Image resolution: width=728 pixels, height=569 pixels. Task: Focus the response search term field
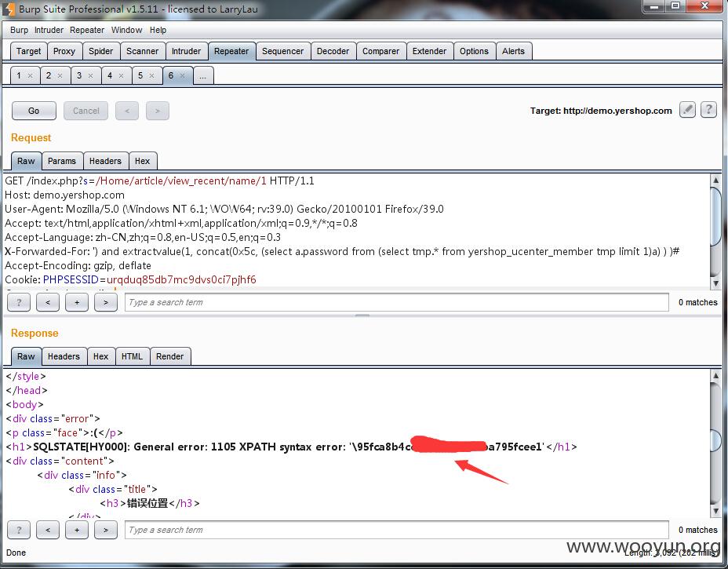click(x=396, y=530)
